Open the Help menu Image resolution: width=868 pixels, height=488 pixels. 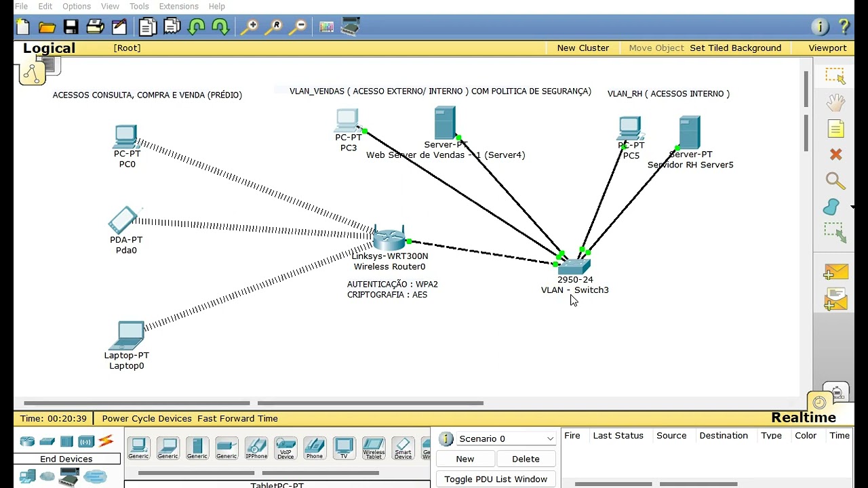pos(217,6)
